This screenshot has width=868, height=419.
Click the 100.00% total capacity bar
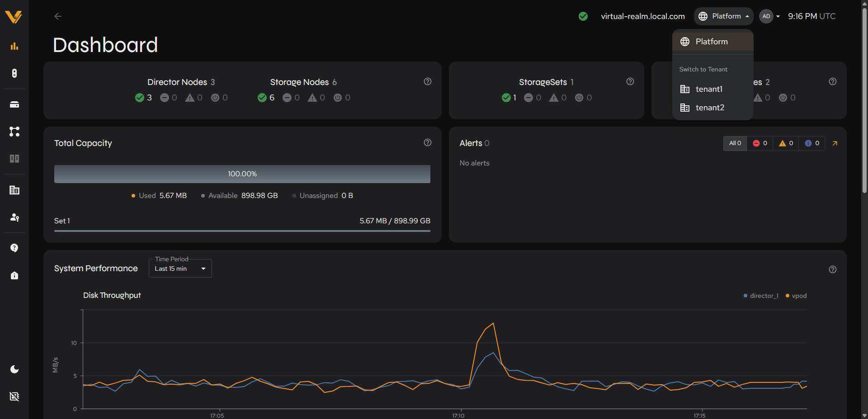[x=242, y=174]
